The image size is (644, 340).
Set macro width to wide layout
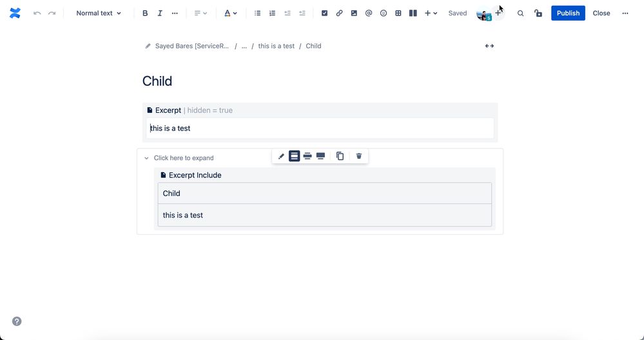[307, 156]
